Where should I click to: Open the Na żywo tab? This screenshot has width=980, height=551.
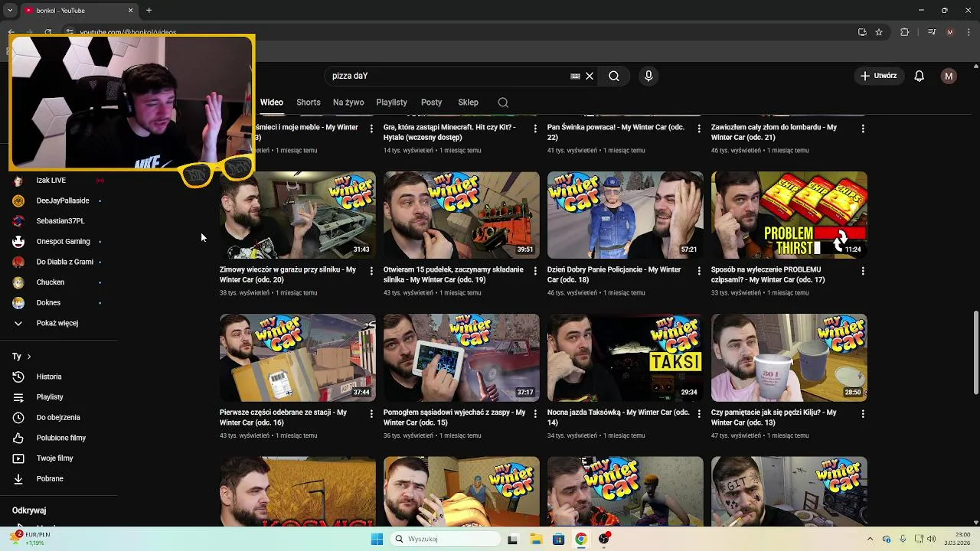tap(348, 102)
